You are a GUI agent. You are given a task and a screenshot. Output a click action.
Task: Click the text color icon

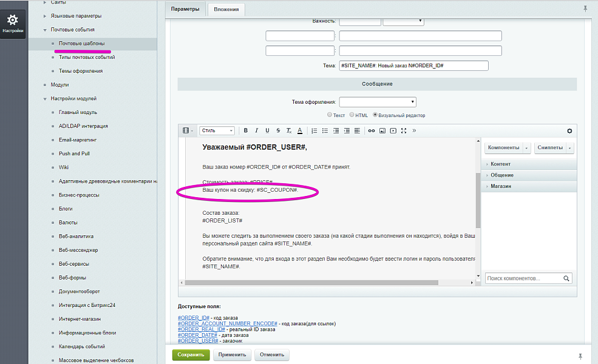299,130
